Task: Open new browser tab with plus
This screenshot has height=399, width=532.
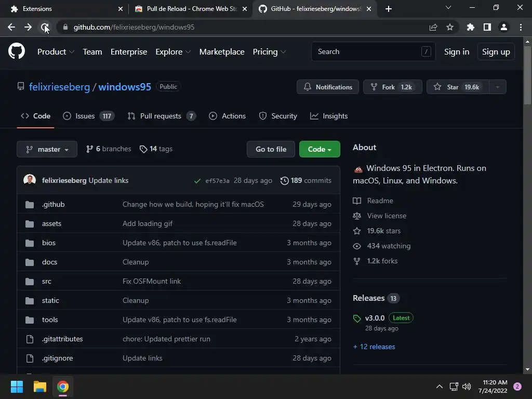Action: (389, 9)
